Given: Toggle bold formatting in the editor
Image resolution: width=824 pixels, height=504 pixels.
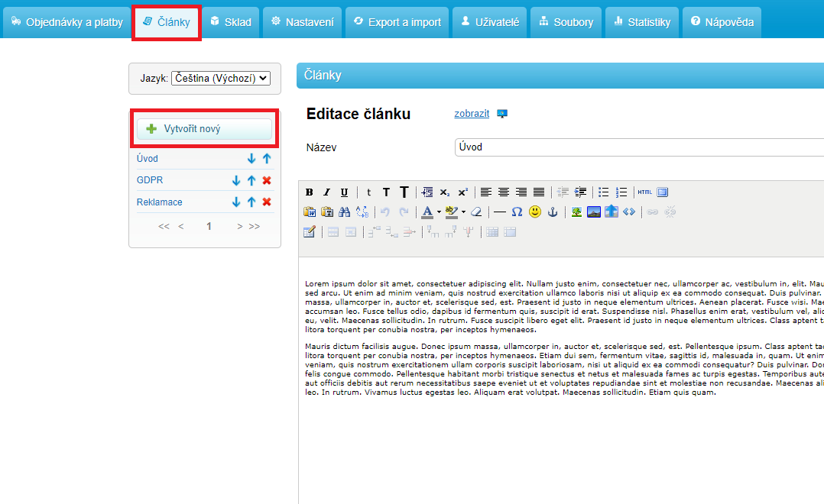Looking at the screenshot, I should 310,192.
